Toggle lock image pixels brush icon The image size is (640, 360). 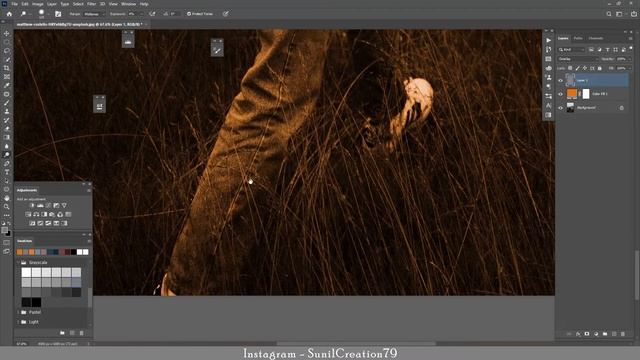[x=578, y=68]
